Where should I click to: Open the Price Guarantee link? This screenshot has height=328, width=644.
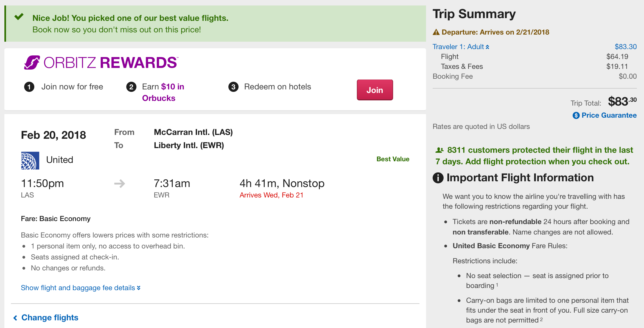point(609,115)
